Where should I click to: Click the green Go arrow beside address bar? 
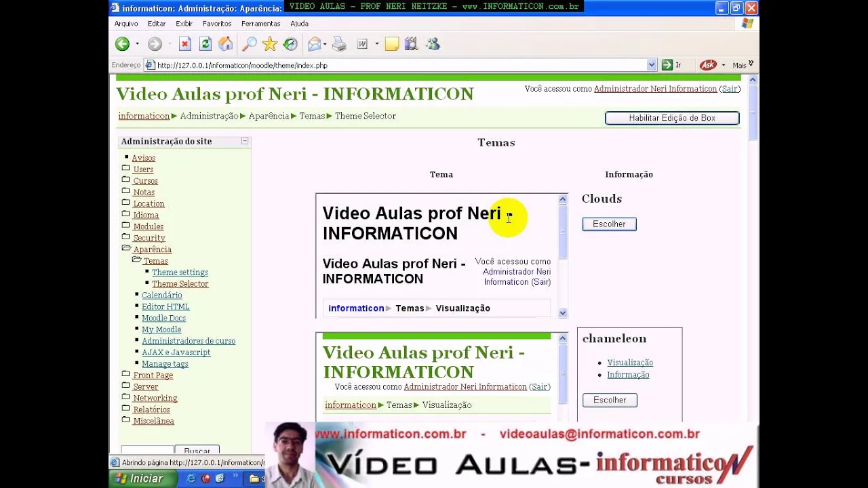(x=667, y=65)
